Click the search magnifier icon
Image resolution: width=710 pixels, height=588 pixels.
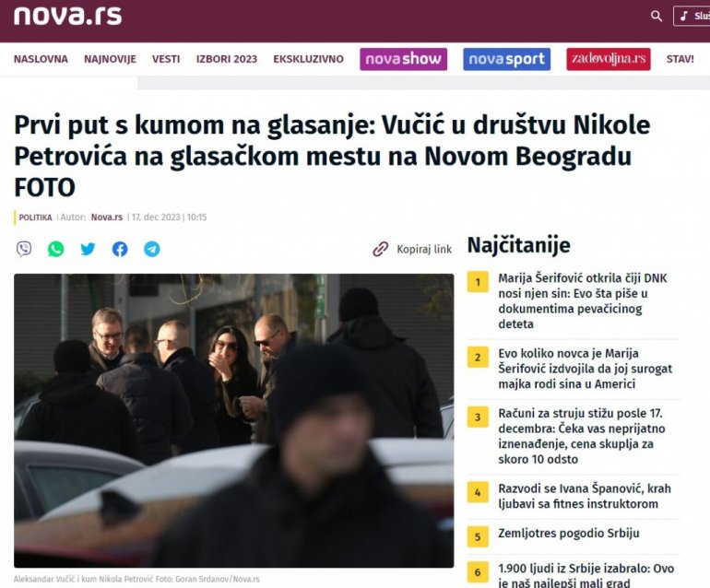(x=657, y=17)
